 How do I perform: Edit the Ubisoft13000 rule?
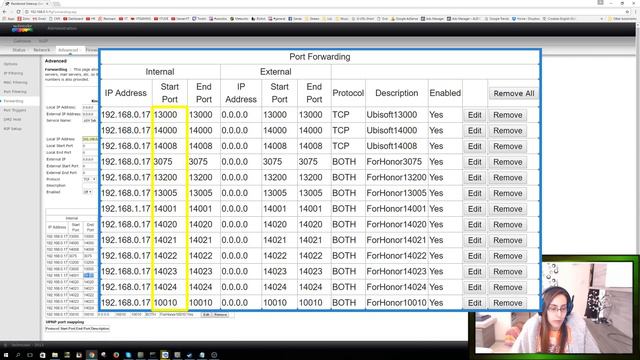474,115
